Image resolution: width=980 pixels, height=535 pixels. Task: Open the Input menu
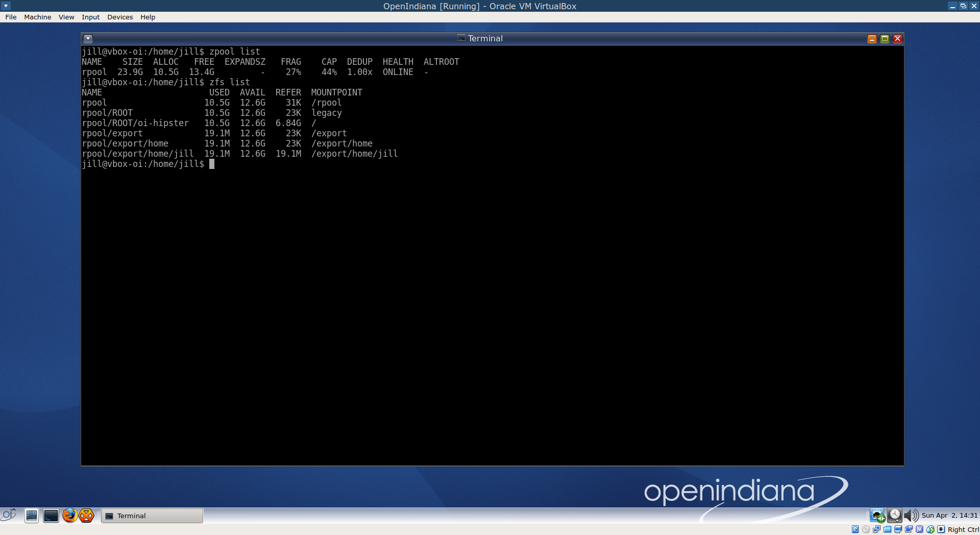pos(91,17)
